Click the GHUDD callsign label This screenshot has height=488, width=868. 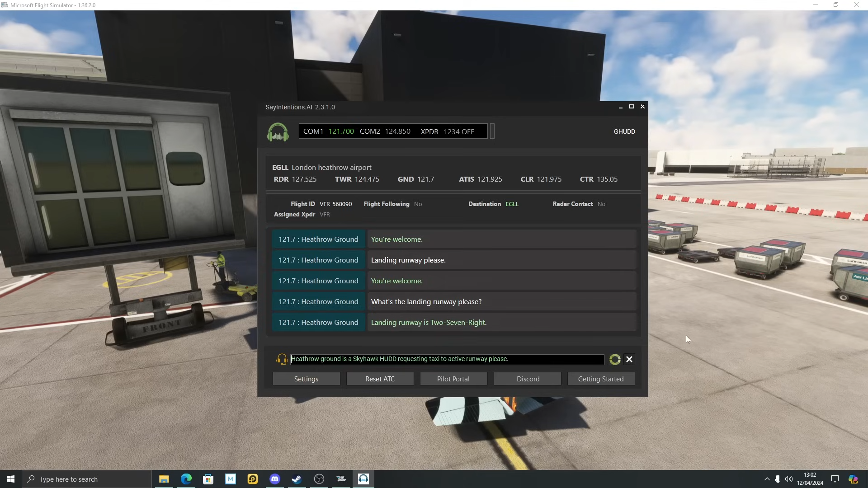point(624,131)
